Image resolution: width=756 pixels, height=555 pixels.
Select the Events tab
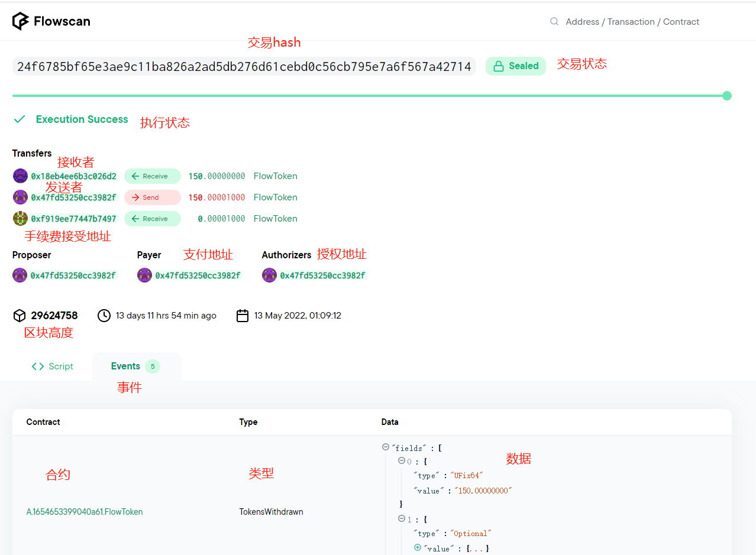125,366
